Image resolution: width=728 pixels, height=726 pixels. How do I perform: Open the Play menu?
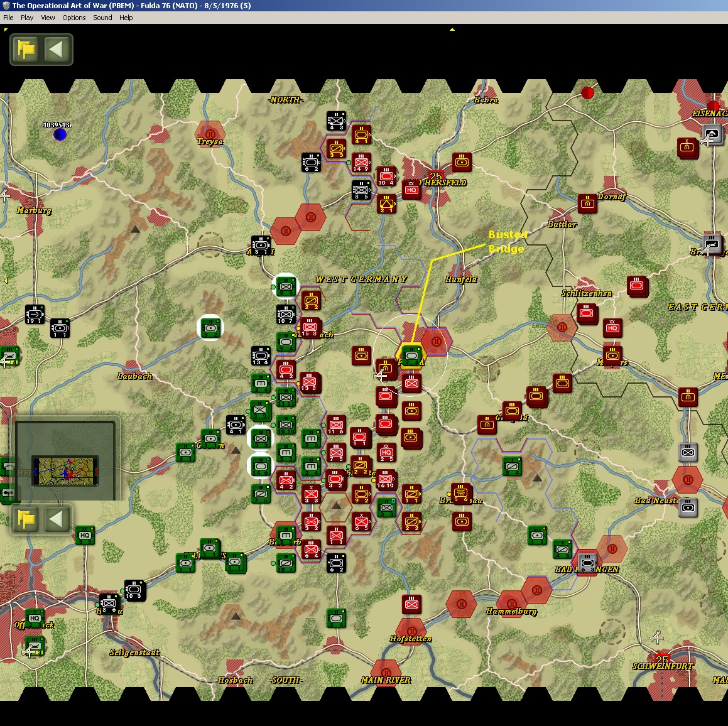[x=27, y=18]
